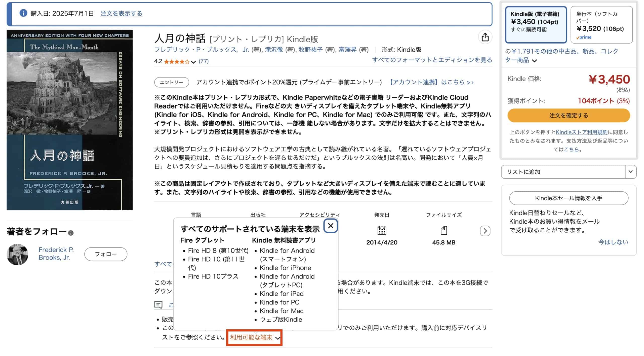
Task: Select the 単行本（ソフトカバー） format tab
Action: pos(601,25)
